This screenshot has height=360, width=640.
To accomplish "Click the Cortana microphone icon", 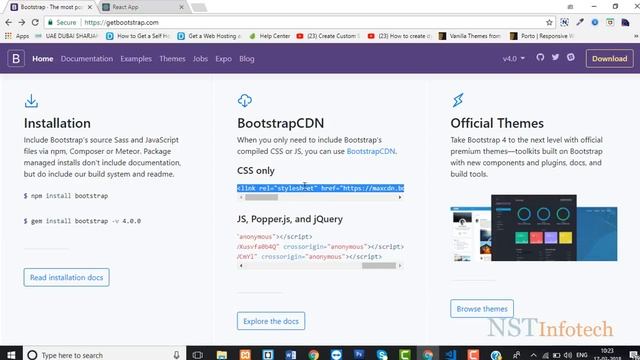I will (x=176, y=355).
